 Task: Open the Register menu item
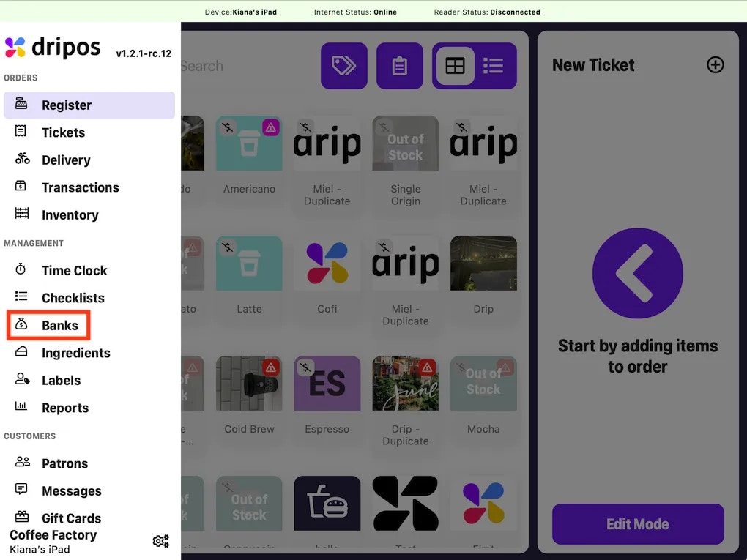[89, 105]
